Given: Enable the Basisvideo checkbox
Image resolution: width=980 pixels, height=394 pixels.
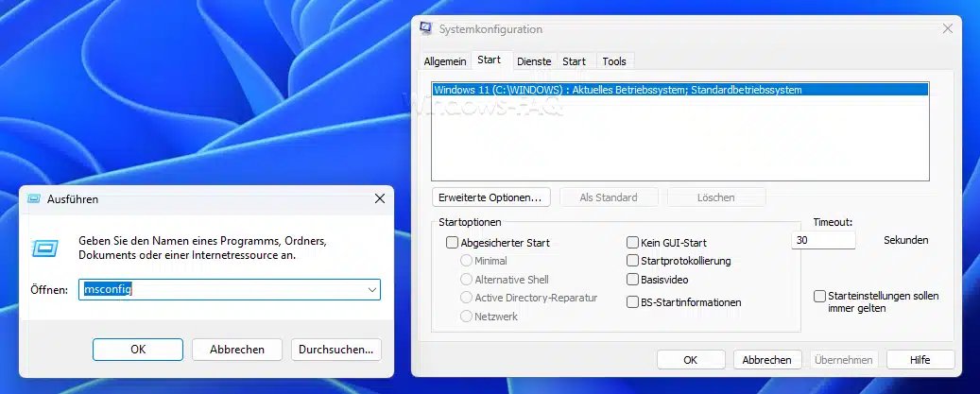Looking at the screenshot, I should [632, 280].
